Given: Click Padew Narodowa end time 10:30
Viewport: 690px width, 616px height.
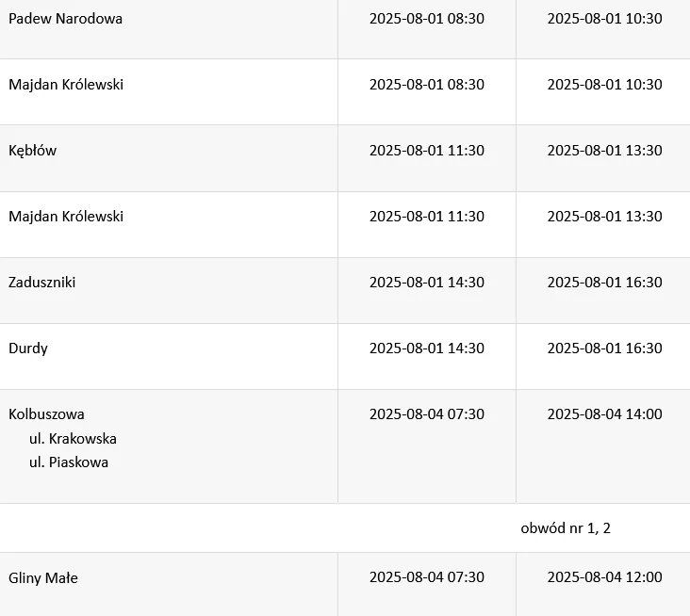Looking at the screenshot, I should click(x=604, y=19).
